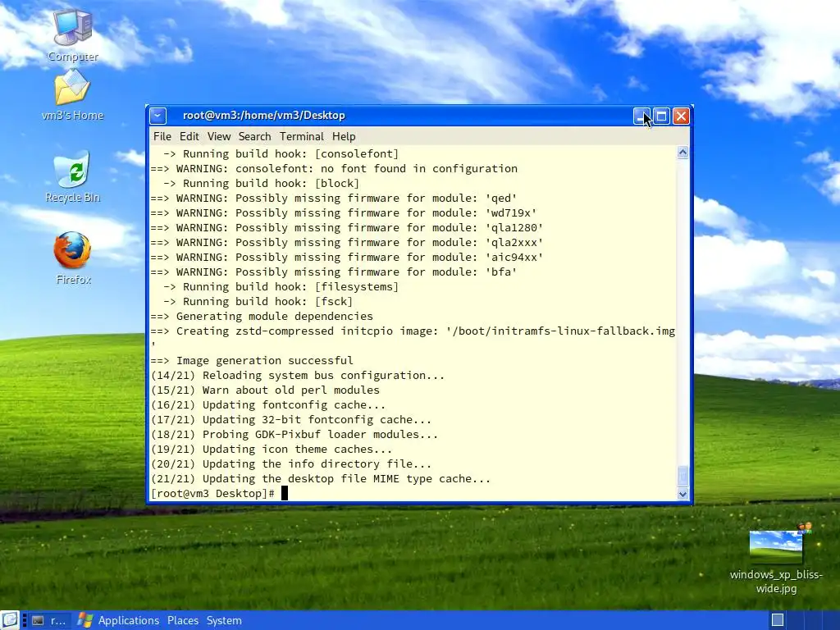
Task: Click the warning line mentioning 'aic94xx'
Action: pyautogui.click(x=347, y=257)
